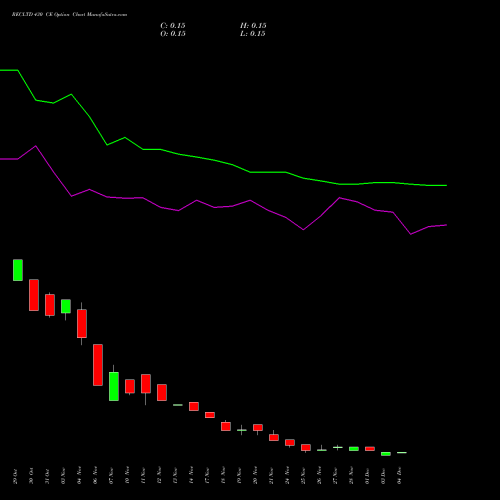Click the red candle above 30 Oct
The width and height of the screenshot is (500, 500).
tap(34, 295)
